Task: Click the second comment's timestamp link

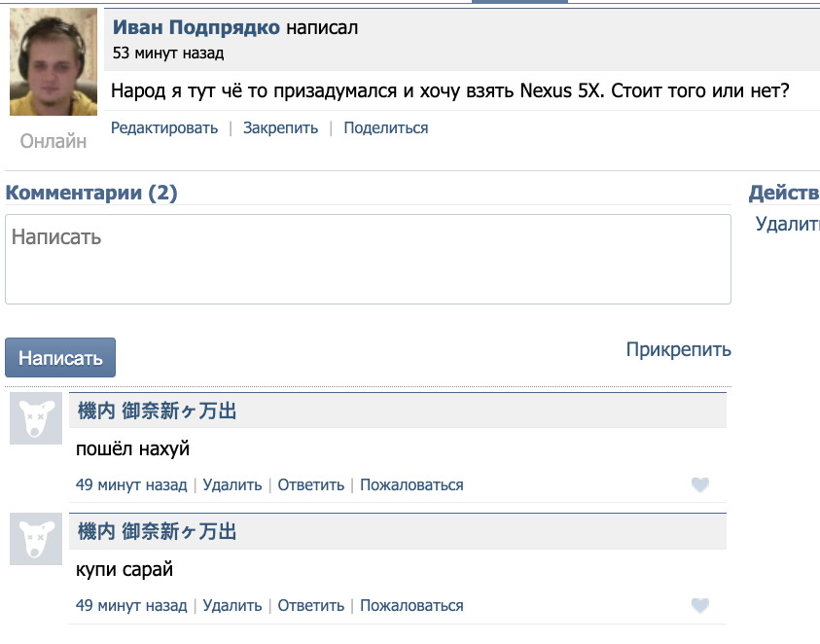Action: [131, 605]
